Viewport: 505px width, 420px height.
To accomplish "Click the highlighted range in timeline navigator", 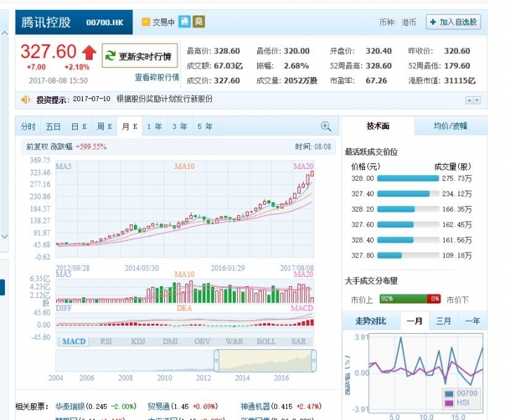I will [x=265, y=360].
